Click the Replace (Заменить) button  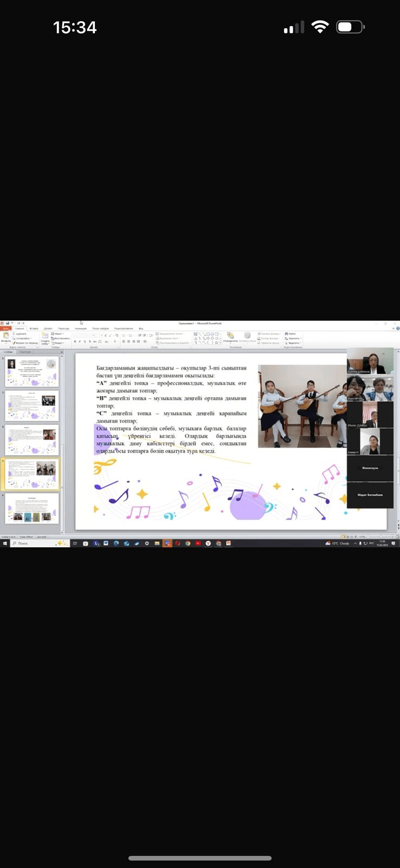294,338
